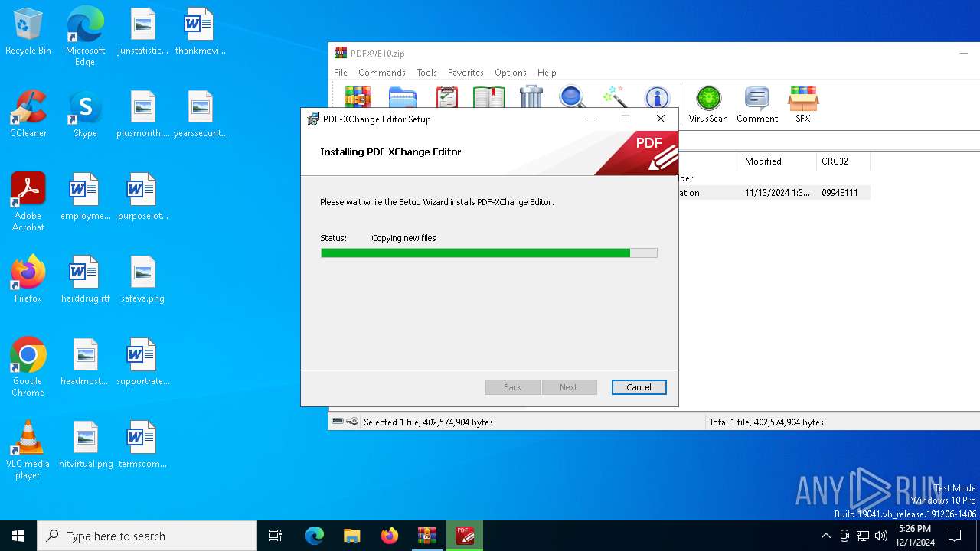This screenshot has width=980, height=551.
Task: Select hitvirtual.png desktop file
Action: tap(85, 445)
